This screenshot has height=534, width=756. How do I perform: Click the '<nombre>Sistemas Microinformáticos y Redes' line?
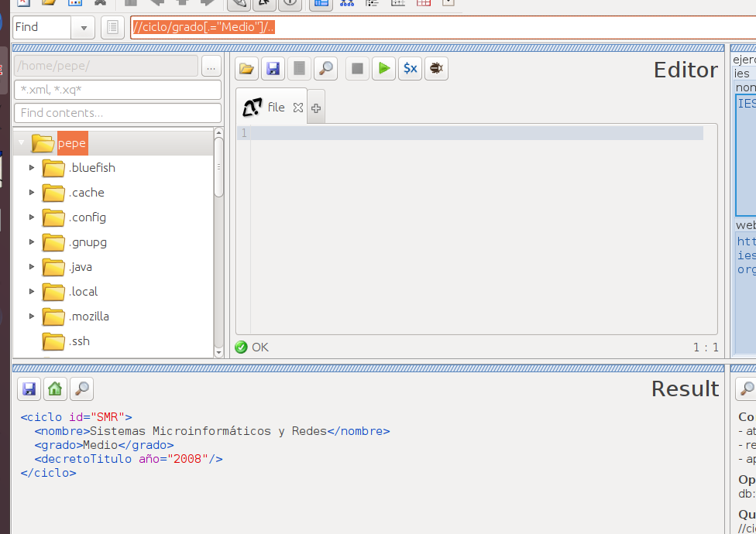[x=212, y=431]
